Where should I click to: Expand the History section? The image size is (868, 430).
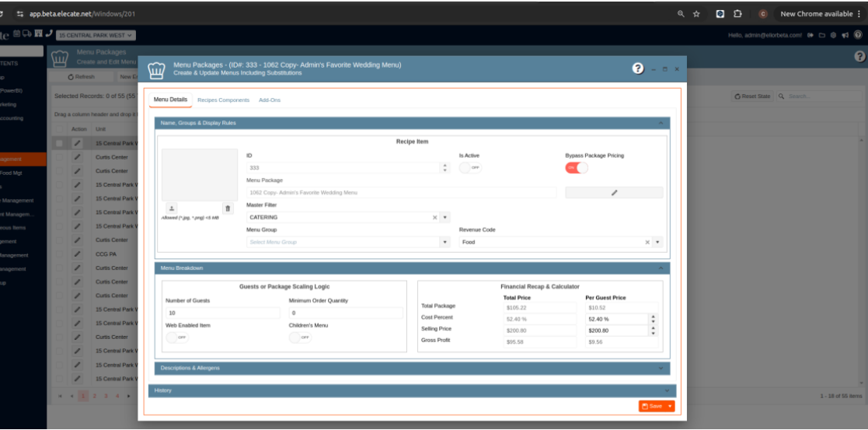(x=667, y=390)
